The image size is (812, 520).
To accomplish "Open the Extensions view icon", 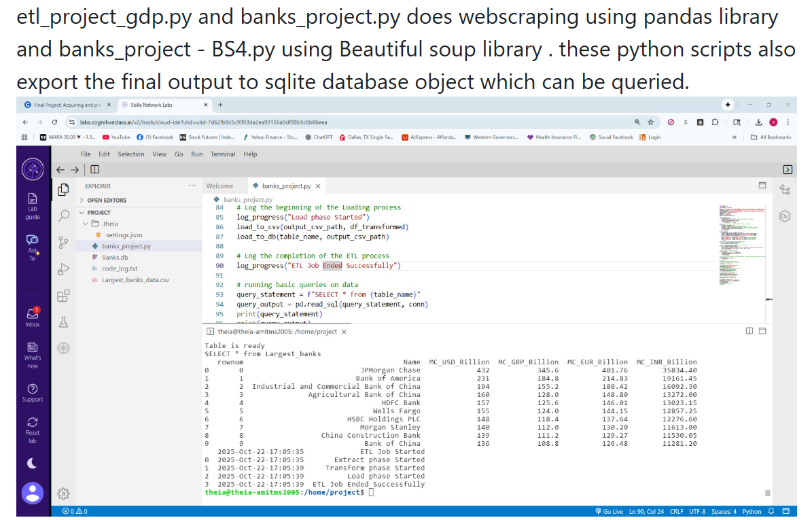I will (x=63, y=296).
